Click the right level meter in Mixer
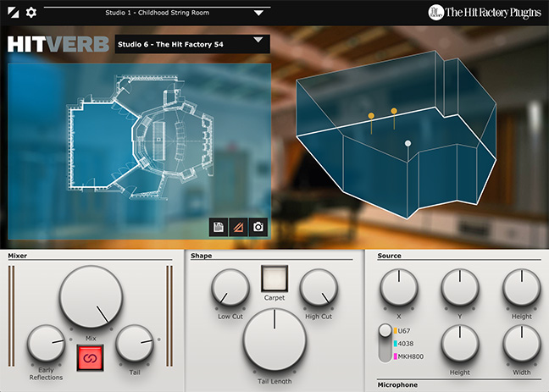This screenshot has height=392, width=549. coord(169,316)
